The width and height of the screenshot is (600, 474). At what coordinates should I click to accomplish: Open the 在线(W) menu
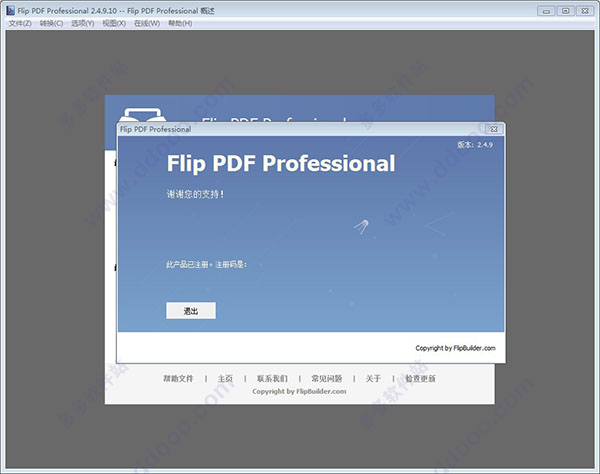(x=147, y=23)
